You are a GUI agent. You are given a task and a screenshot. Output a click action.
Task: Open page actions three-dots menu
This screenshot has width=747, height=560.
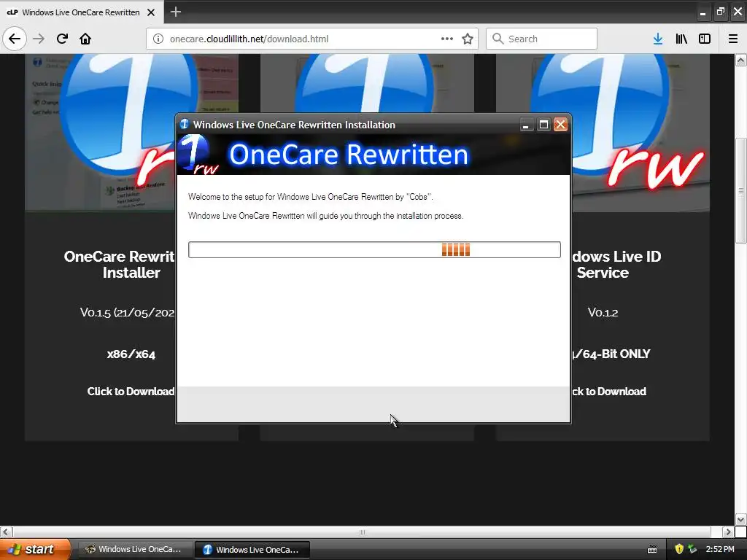coord(447,39)
